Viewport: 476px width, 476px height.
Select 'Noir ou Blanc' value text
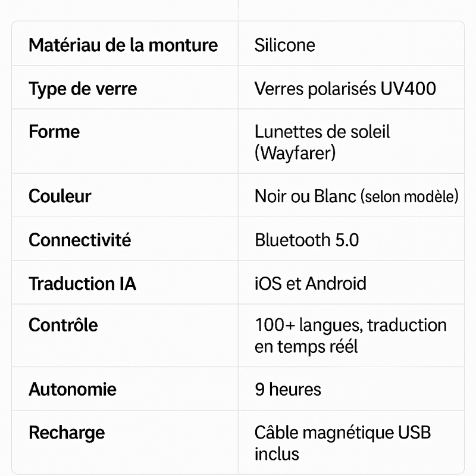(305, 196)
